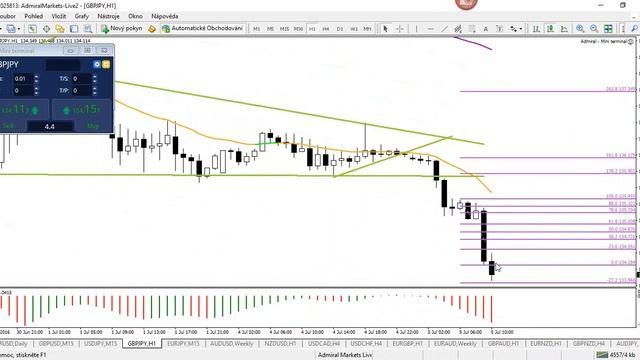Open the chart profiles icon
The width and height of the screenshot is (640, 360).
(10, 29)
